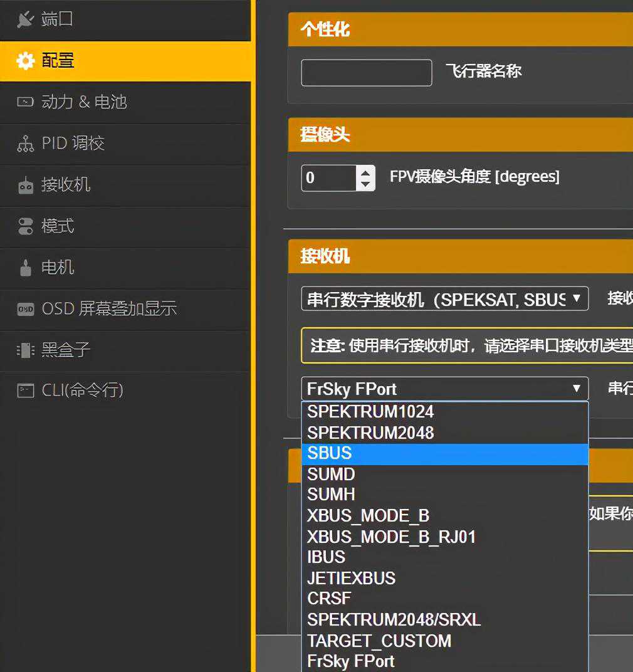Increase FPV camera angle with up arrow
The width and height of the screenshot is (633, 672).
365,172
